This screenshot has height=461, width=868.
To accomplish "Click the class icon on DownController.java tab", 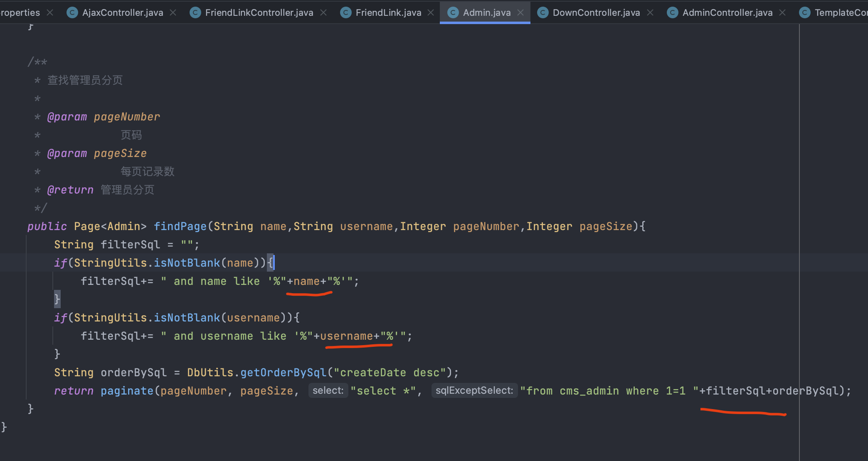I will pyautogui.click(x=543, y=12).
